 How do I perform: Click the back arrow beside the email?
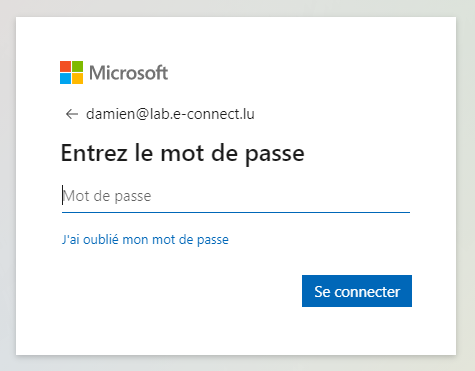click(x=72, y=114)
